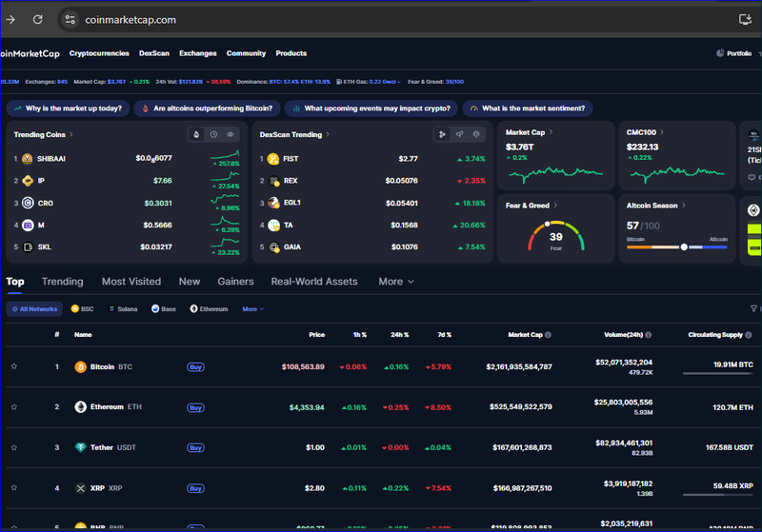Click the filter icon beside network row
The image size is (762, 532).
(753, 308)
